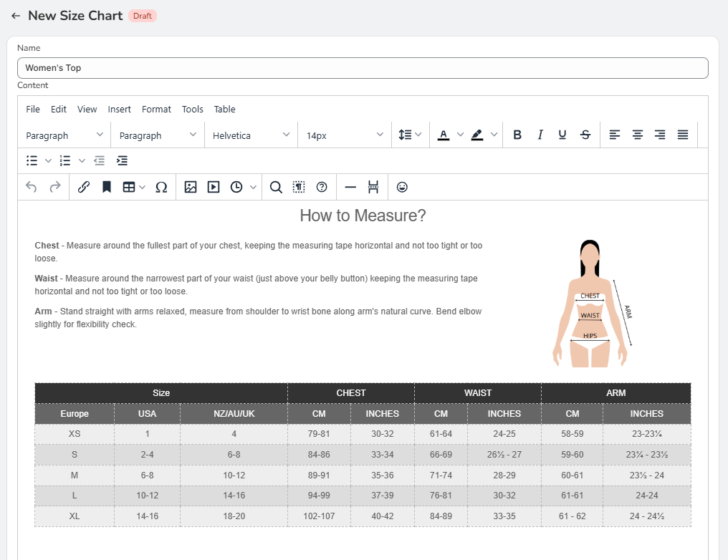The width and height of the screenshot is (728, 560).
Task: Open the line height dropdown
Action: 410,135
